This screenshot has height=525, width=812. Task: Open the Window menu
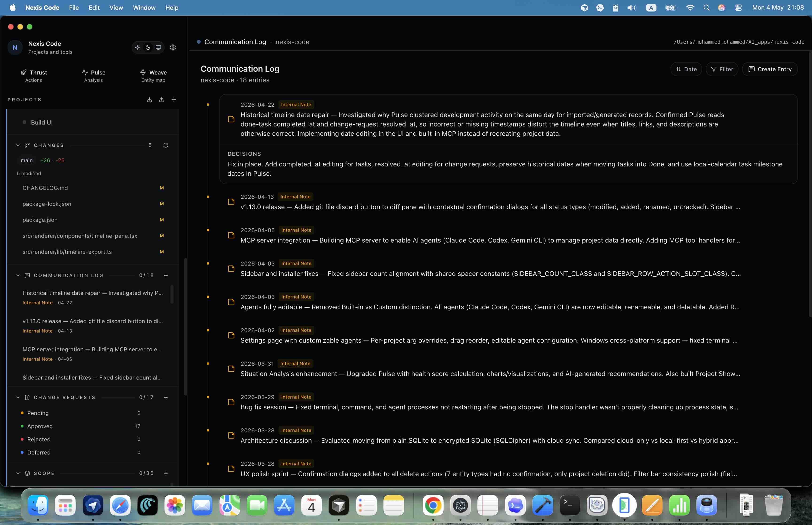(144, 8)
